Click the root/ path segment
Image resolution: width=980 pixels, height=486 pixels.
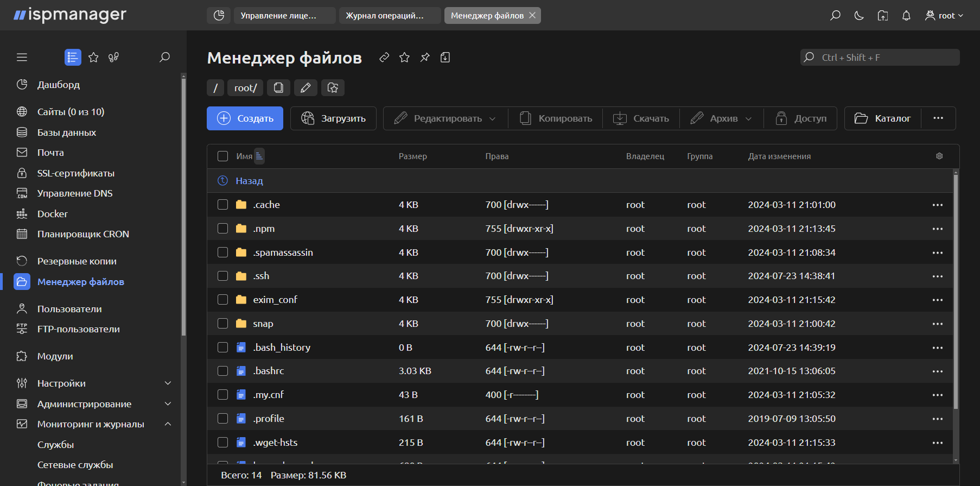point(245,87)
